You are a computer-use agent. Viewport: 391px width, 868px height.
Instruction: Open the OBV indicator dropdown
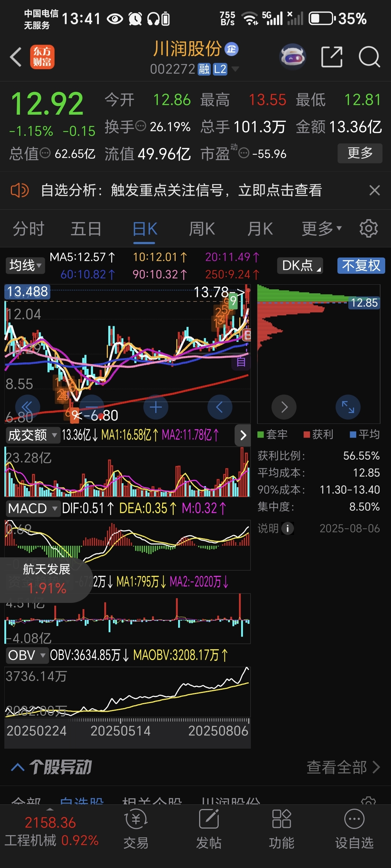coord(27,655)
